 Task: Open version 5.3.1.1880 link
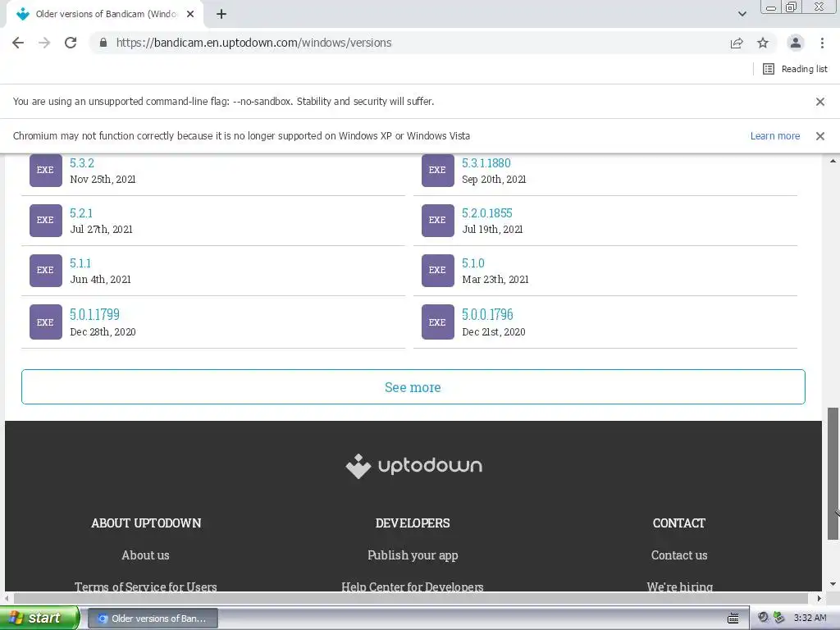click(486, 163)
